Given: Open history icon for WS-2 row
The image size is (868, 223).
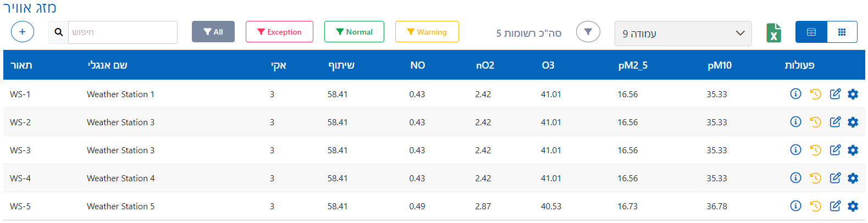Looking at the screenshot, I should [815, 122].
